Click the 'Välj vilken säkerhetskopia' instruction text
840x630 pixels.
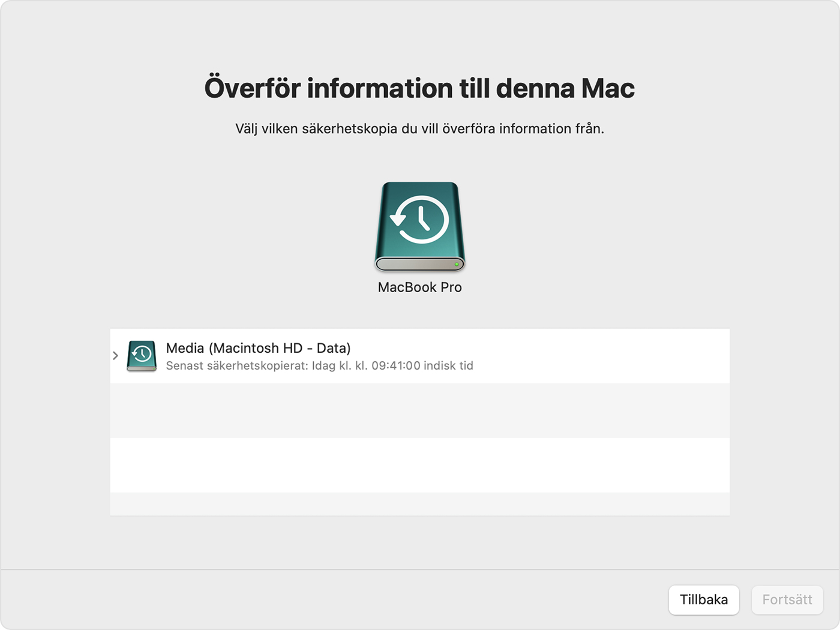[419, 128]
